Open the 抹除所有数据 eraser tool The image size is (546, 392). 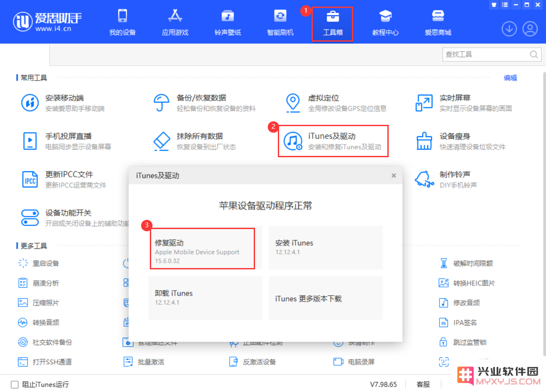coord(195,141)
